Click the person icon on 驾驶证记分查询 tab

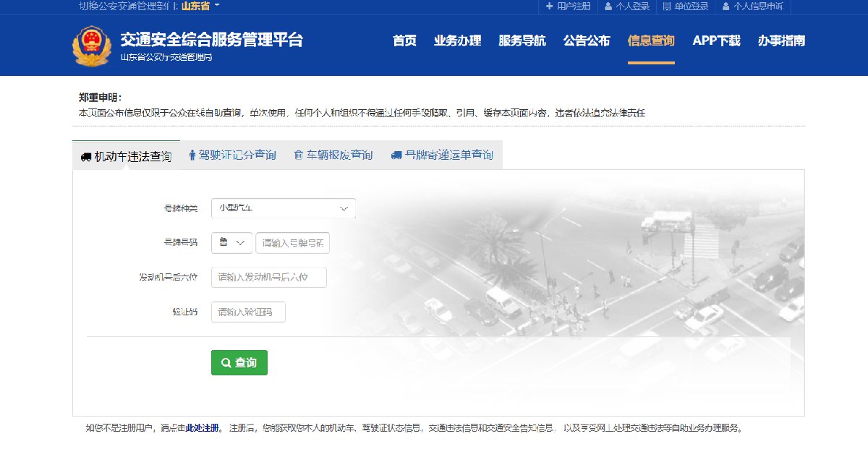tap(192, 155)
